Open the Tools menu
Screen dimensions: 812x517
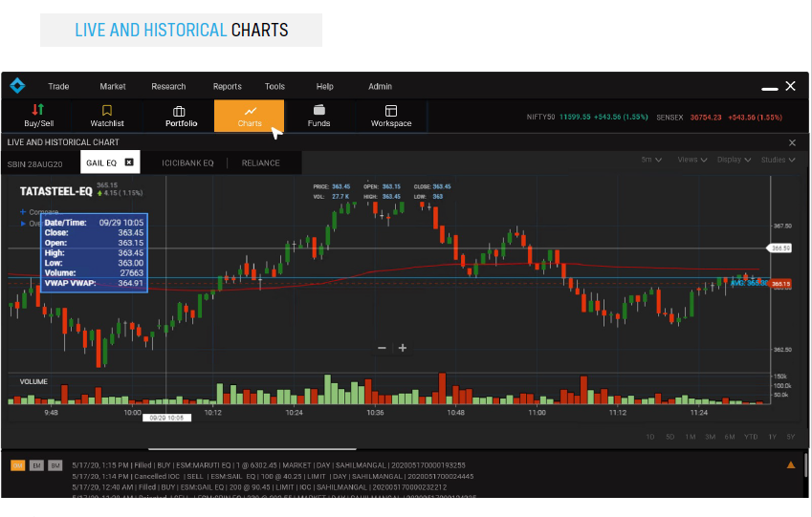(274, 86)
